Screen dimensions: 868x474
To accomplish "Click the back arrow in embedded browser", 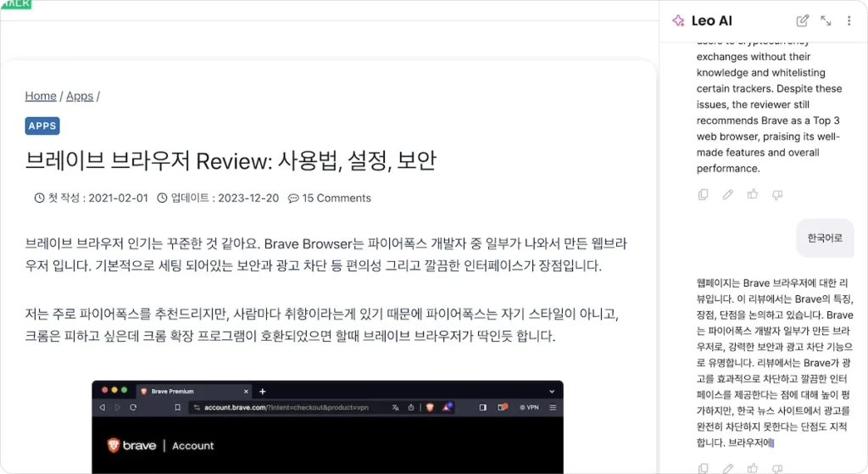I will pos(103,408).
